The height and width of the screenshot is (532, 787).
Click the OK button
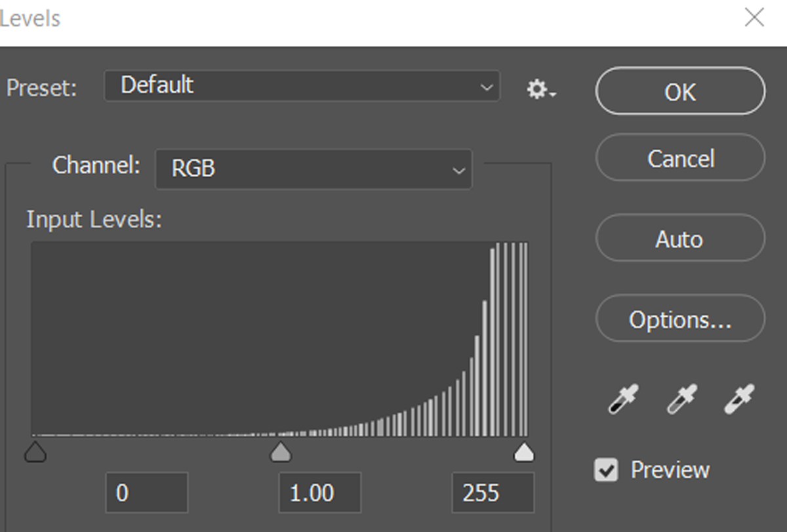click(x=680, y=91)
